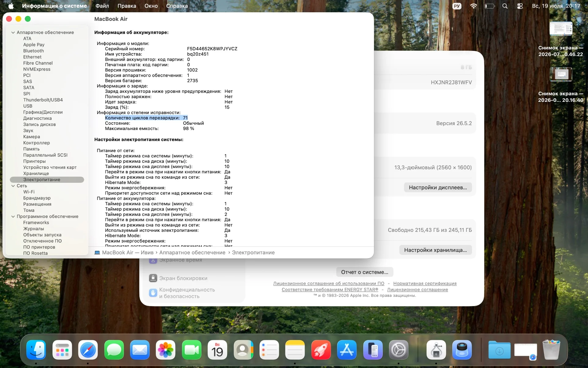
Task: Open Mail app in Dock
Action: point(140,350)
